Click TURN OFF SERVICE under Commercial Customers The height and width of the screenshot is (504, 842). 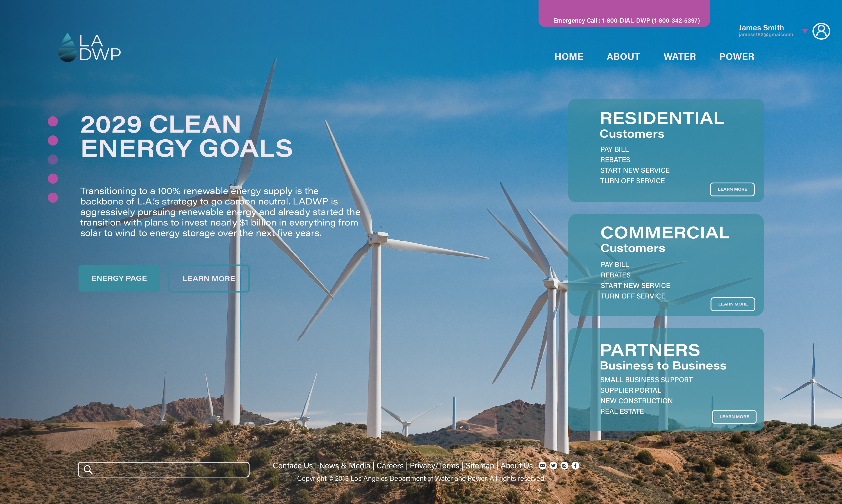coord(633,296)
